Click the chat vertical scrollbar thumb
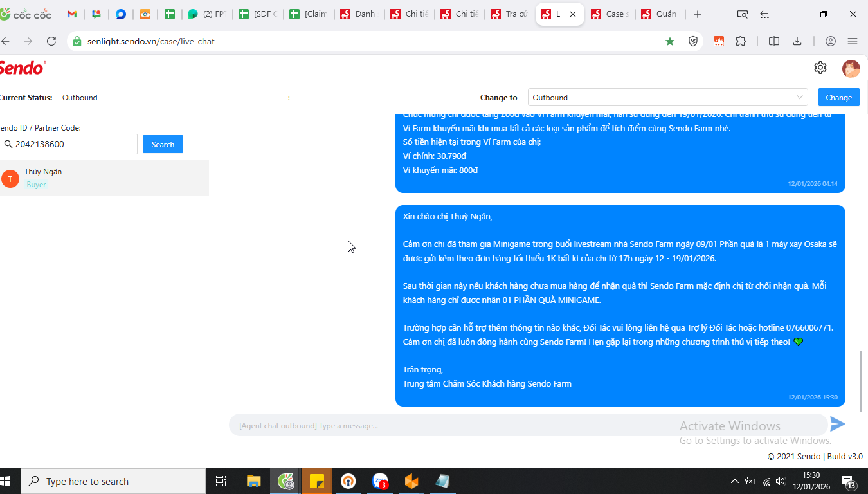This screenshot has width=868, height=494. (x=862, y=380)
